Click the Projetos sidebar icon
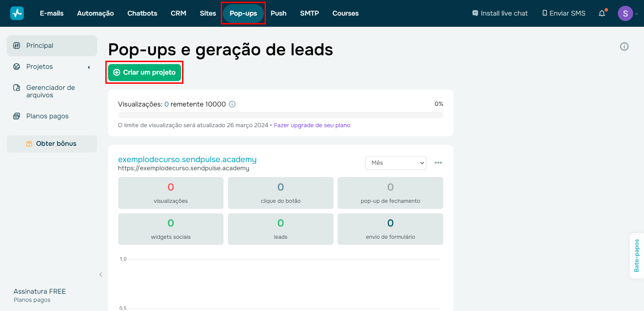Image resolution: width=644 pixels, height=311 pixels. pos(17,66)
